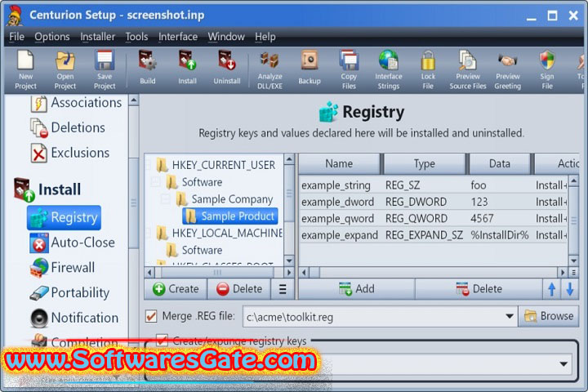The height and width of the screenshot is (392, 588).
Task: Open the Window menu
Action: (226, 37)
